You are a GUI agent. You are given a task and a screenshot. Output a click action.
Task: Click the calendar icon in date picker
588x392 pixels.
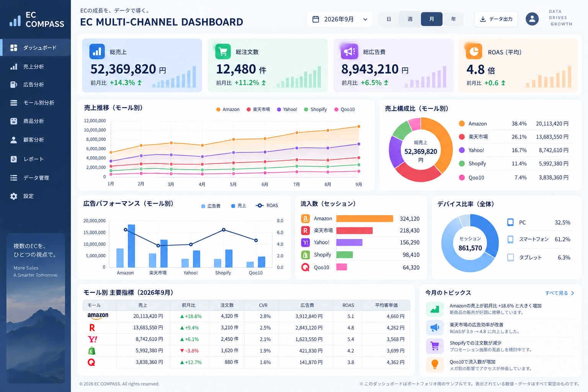tap(316, 19)
